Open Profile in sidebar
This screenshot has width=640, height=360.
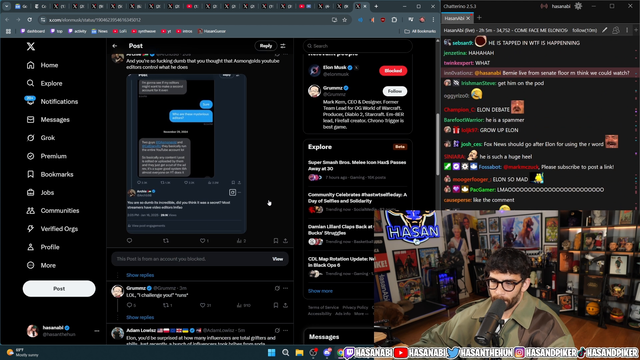tap(43, 247)
